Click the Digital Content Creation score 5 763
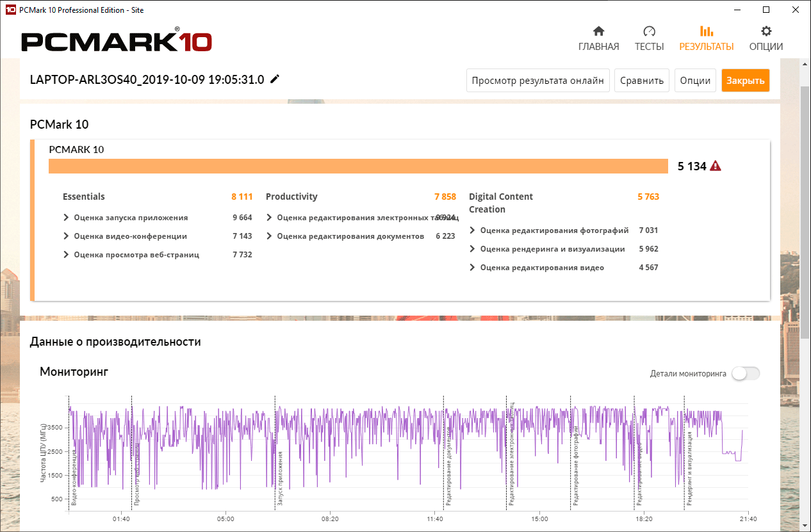The width and height of the screenshot is (811, 532). (x=648, y=197)
